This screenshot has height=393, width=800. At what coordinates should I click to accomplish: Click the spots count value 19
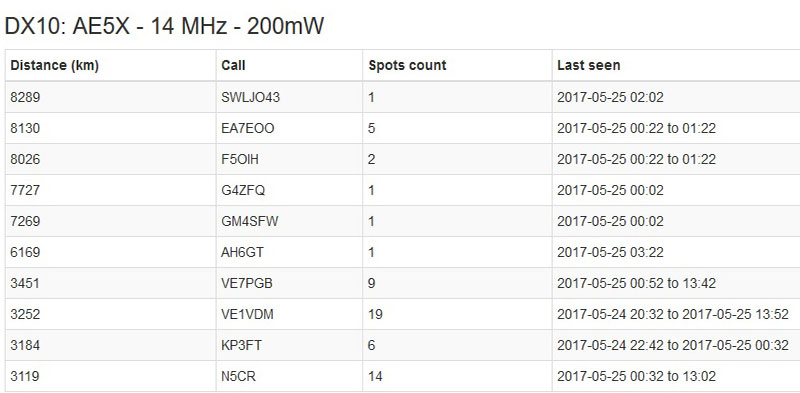(x=376, y=314)
